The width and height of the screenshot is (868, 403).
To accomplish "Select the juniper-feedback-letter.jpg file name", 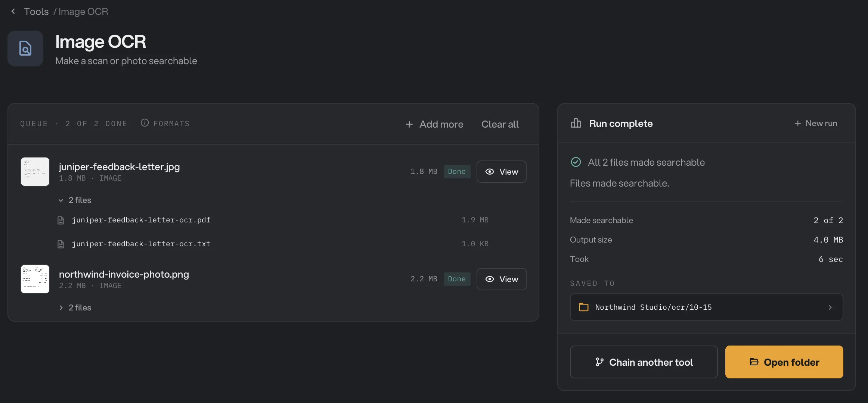I will (120, 167).
